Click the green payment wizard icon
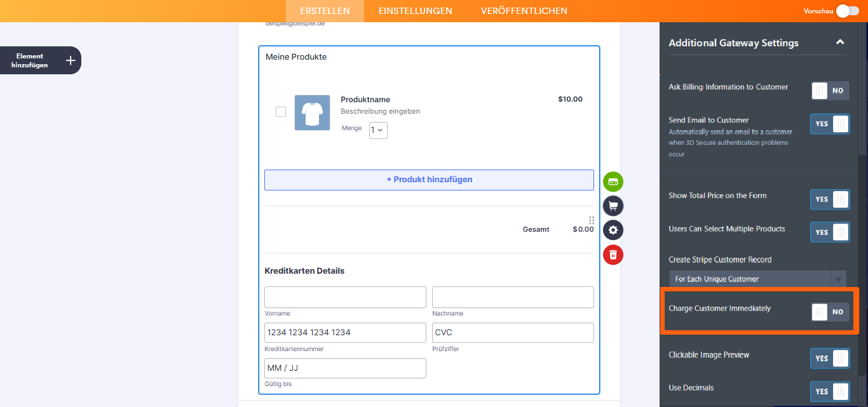Viewport: 868px width, 407px height. 613,182
